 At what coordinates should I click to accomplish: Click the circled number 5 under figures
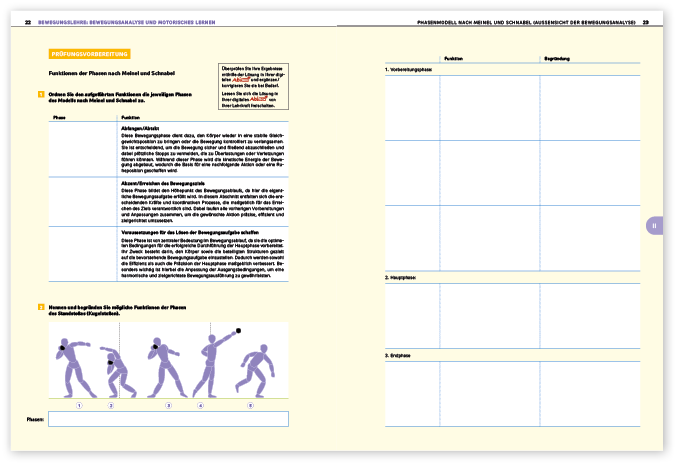[250, 405]
